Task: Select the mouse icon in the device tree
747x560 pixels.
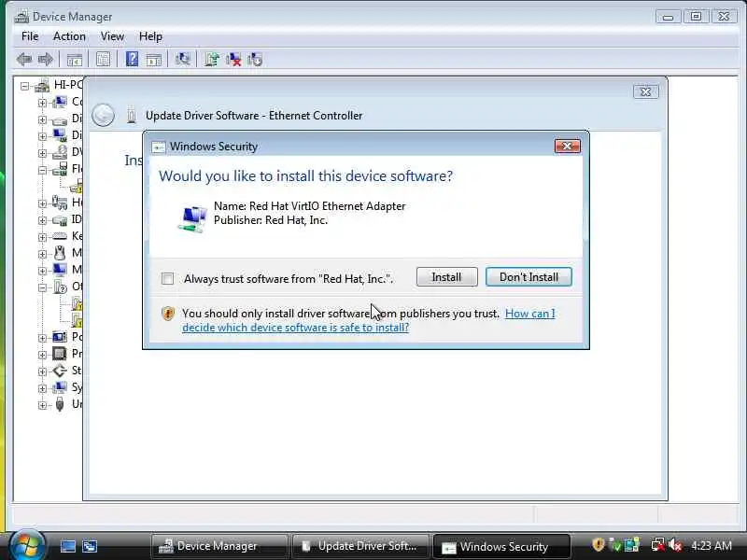Action: (x=60, y=252)
